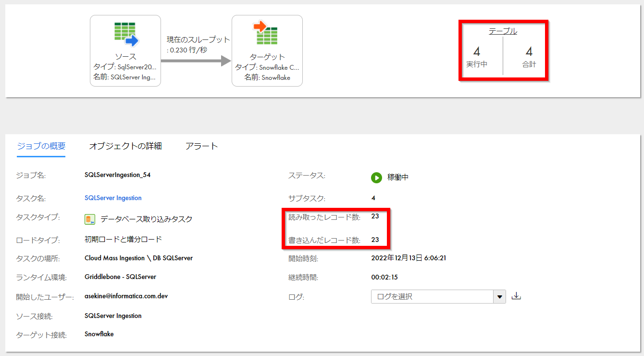
Task: Click the 稼働中 status text
Action: point(398,178)
